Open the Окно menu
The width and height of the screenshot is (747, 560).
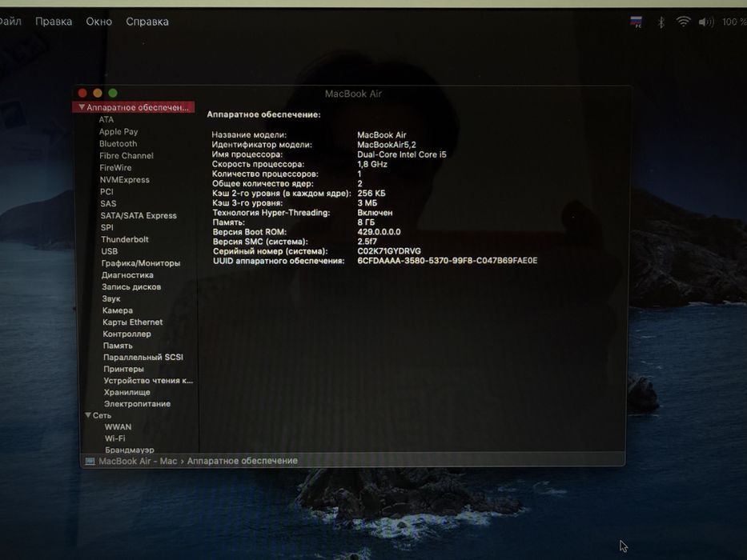pos(98,22)
